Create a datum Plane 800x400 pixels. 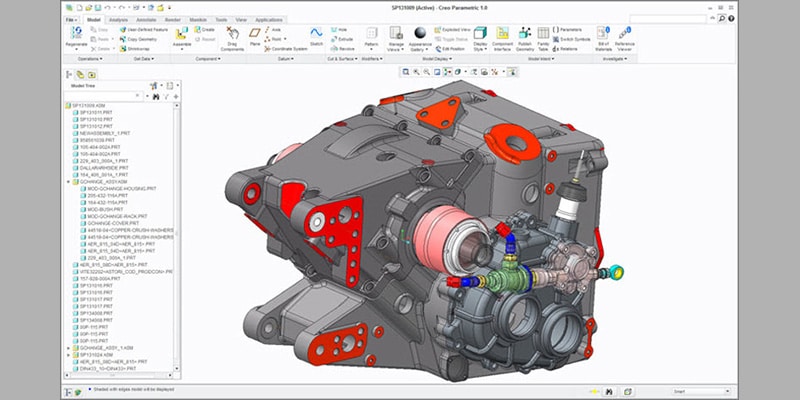tap(256, 34)
